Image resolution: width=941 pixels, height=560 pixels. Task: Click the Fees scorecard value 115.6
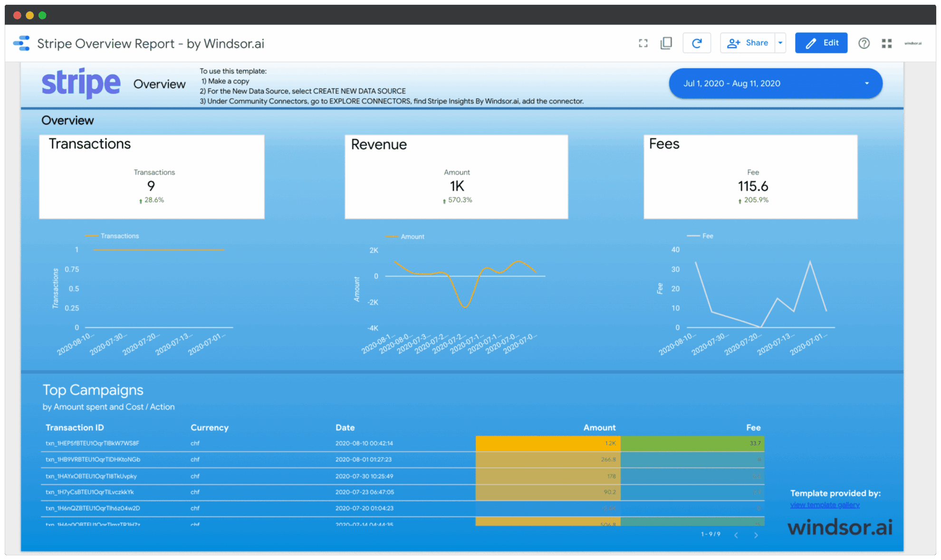[x=753, y=186]
